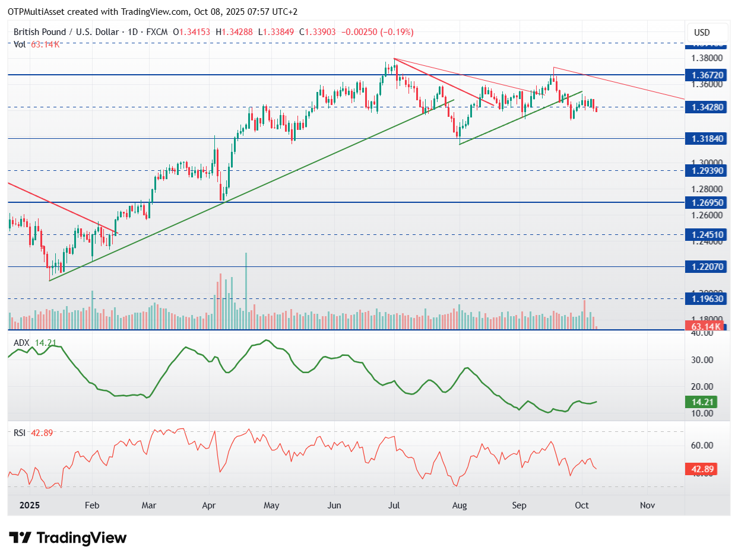Click the 1.24510 price level tag
The height and width of the screenshot is (560, 738).
click(707, 235)
